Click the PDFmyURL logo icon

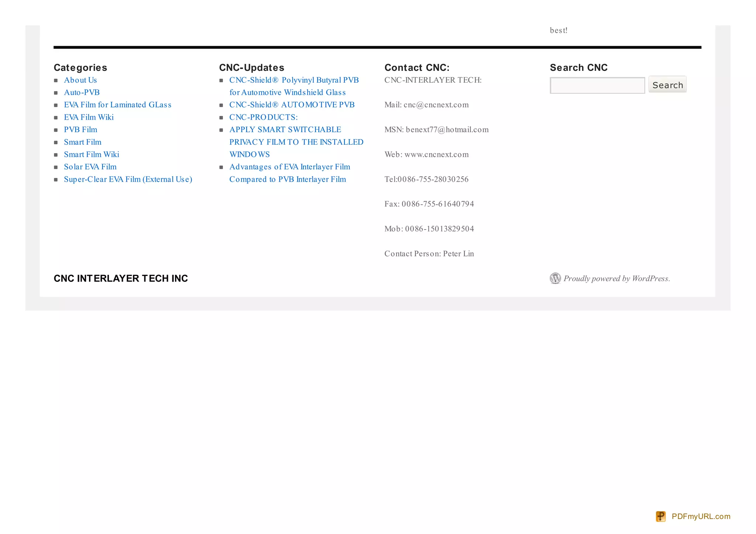click(660, 516)
